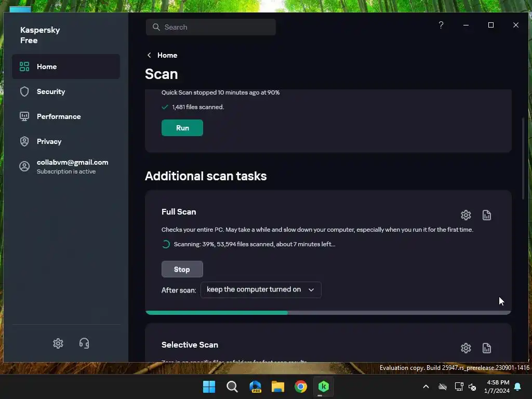Open the After scan action dropdown
Image resolution: width=532 pixels, height=399 pixels.
click(261, 290)
